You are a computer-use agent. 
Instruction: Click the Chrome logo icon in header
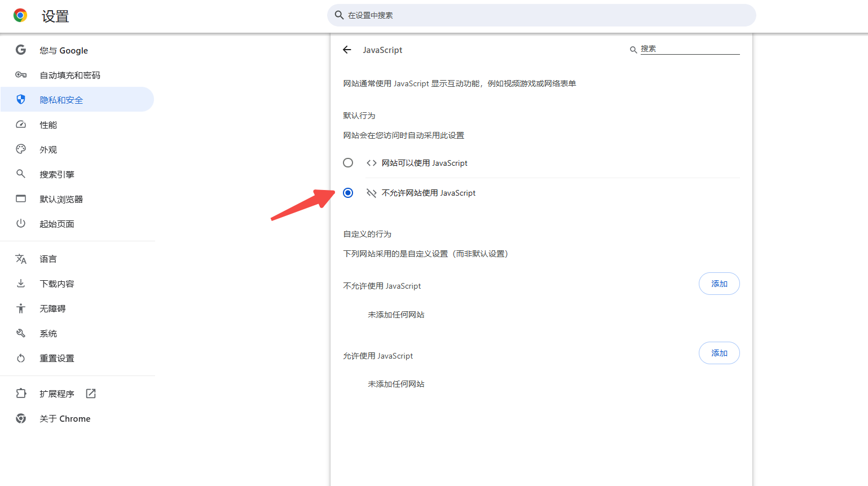20,16
